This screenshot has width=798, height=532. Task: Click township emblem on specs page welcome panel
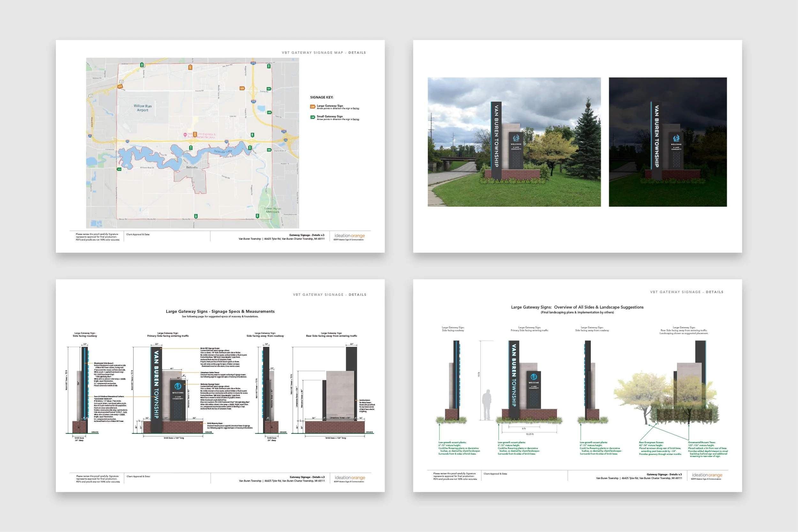pyautogui.click(x=178, y=386)
